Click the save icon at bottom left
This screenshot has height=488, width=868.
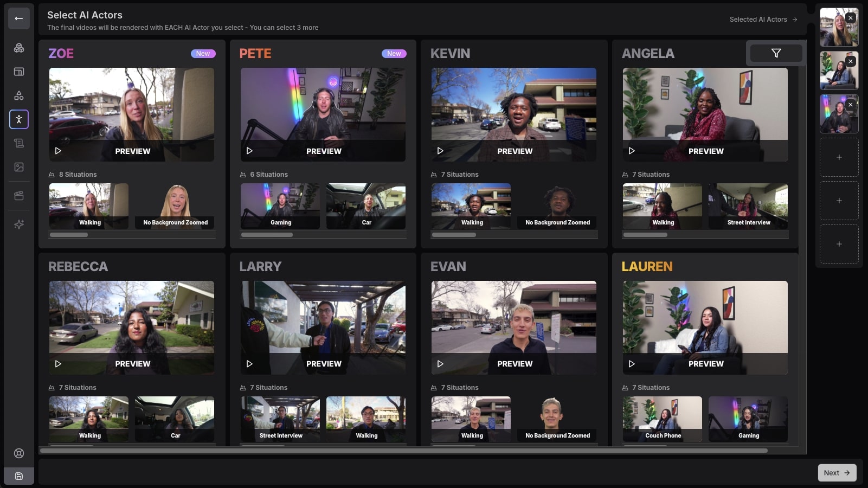click(x=19, y=476)
